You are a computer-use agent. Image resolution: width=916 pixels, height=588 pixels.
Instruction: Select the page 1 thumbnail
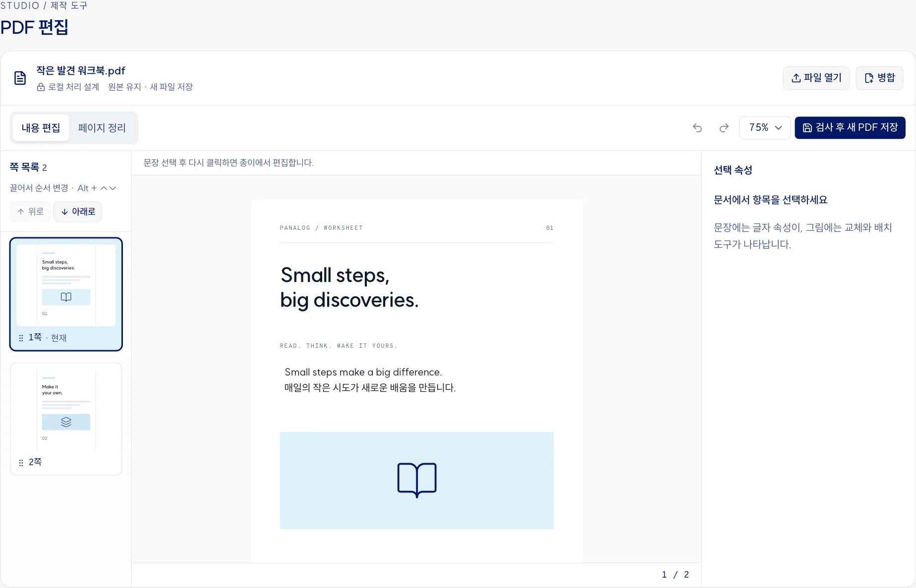point(66,294)
